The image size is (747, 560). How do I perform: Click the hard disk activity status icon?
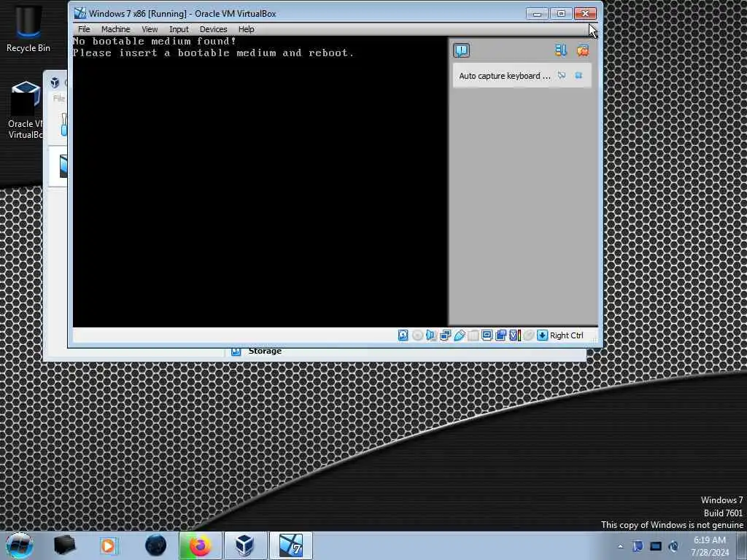point(403,335)
